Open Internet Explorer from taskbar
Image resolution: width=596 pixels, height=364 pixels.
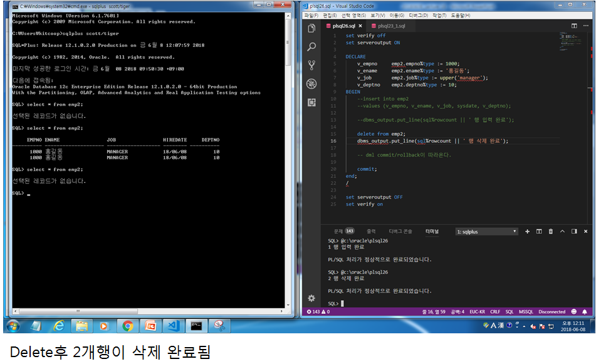tap(59, 326)
